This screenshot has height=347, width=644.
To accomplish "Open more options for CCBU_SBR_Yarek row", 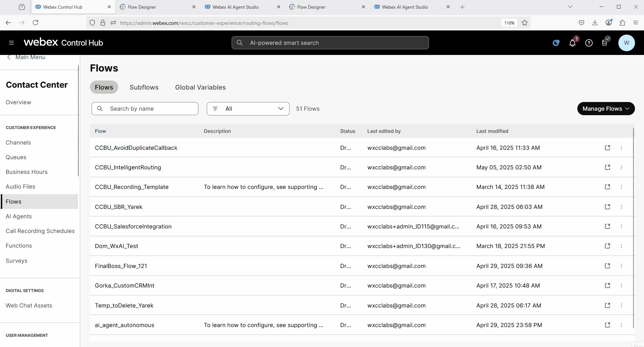I will (621, 207).
